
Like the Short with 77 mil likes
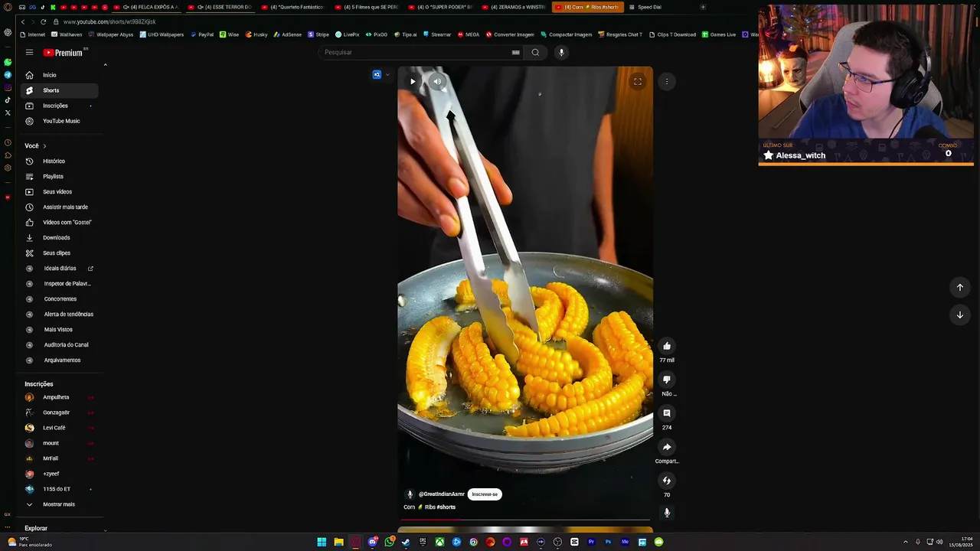coord(667,346)
